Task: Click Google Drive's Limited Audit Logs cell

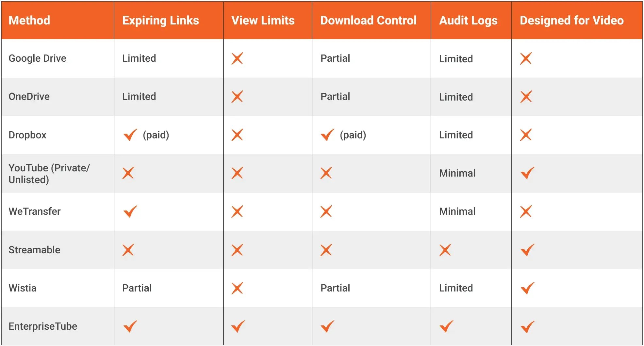Action: pyautogui.click(x=456, y=59)
